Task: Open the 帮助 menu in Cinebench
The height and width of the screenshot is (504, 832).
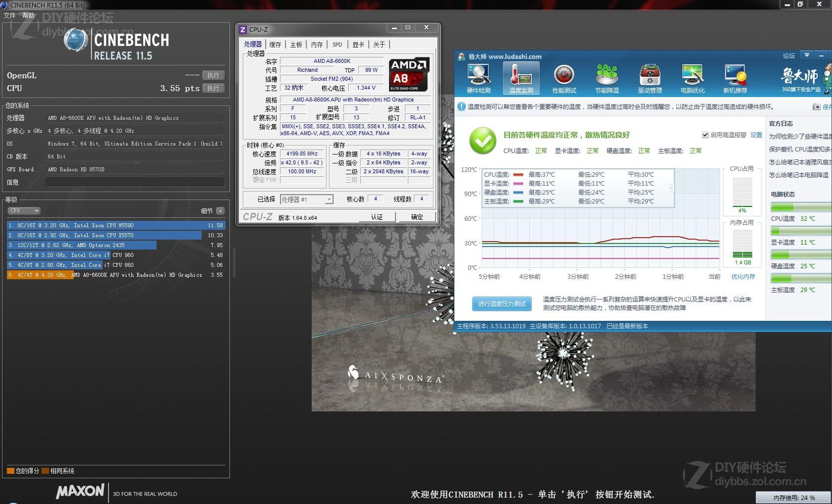Action: pyautogui.click(x=29, y=15)
